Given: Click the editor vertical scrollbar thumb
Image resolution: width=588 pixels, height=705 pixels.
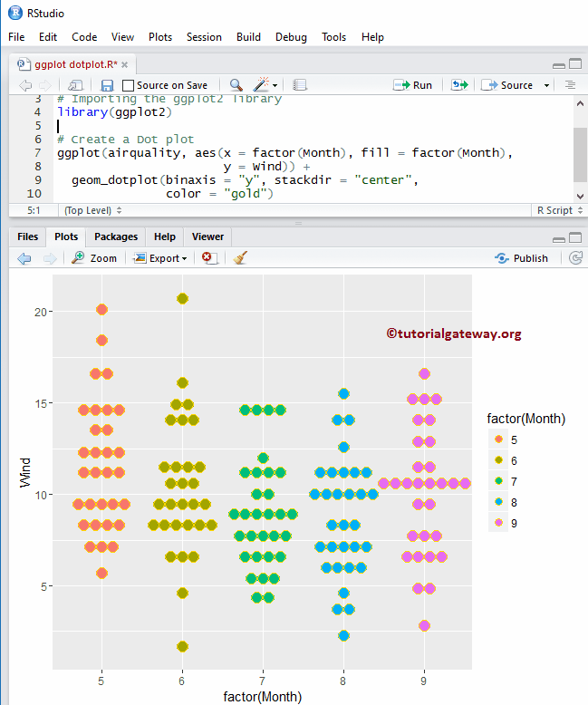Looking at the screenshot, I should [x=580, y=155].
